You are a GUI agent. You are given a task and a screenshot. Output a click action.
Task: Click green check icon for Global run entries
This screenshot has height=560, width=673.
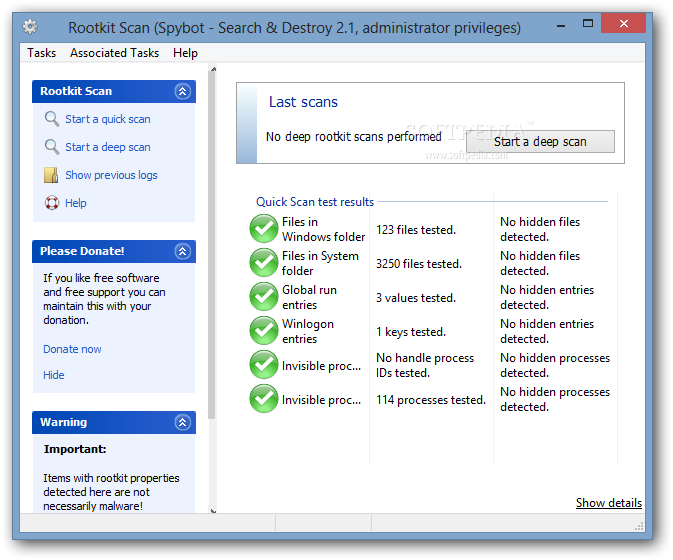264,297
